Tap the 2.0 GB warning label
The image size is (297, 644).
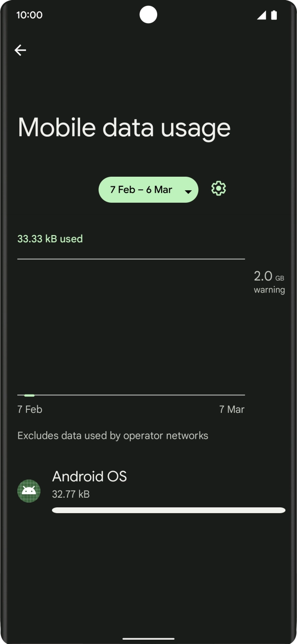[x=269, y=282]
